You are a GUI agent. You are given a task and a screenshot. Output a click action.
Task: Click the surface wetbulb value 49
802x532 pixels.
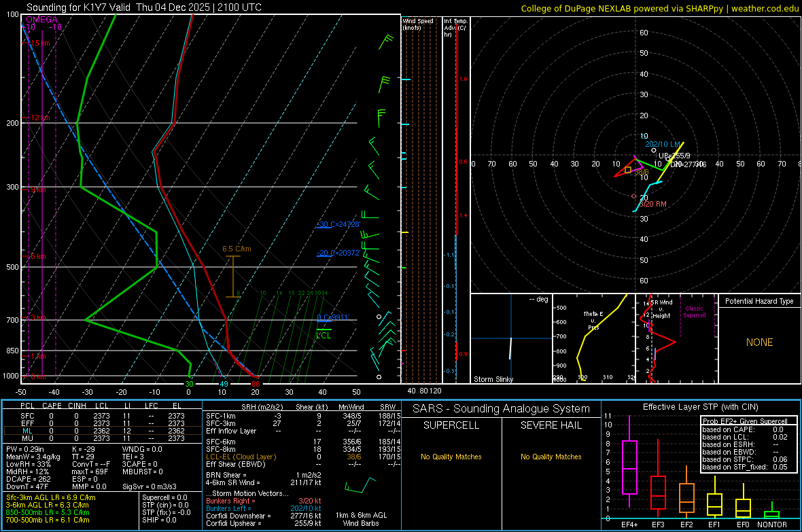224,384
